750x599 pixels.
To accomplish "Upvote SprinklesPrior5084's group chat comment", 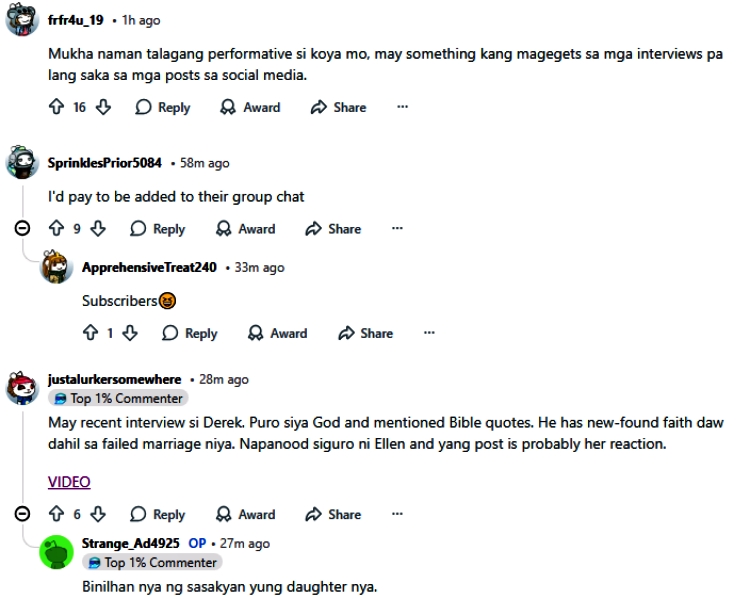I will click(57, 229).
